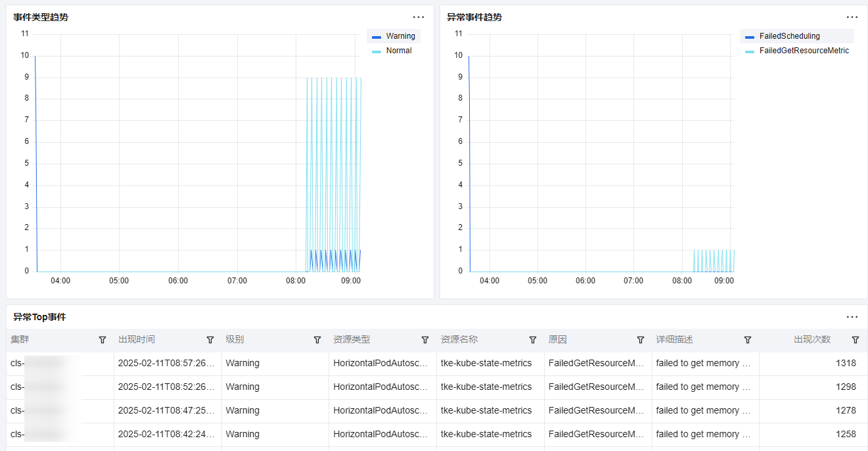The width and height of the screenshot is (868, 451).
Task: Open more options for 异常事件趋势 panel
Action: point(852,17)
